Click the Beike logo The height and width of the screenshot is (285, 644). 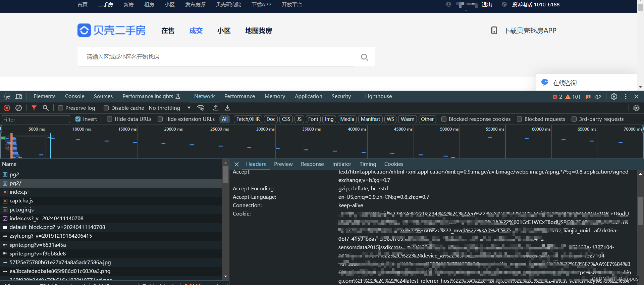coord(112,30)
